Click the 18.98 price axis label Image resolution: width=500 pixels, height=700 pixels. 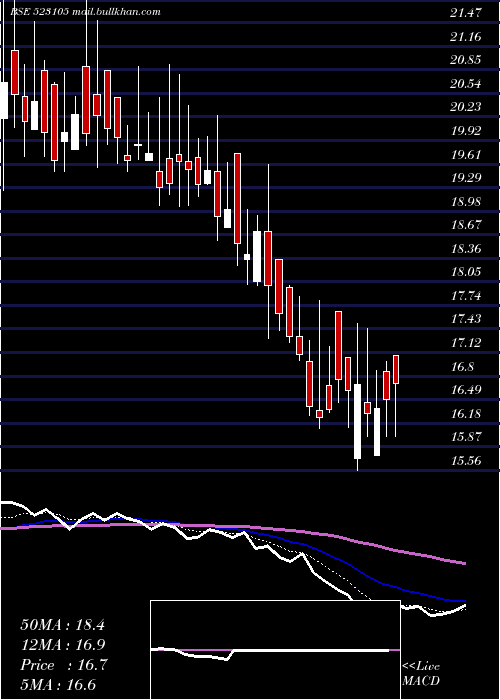(x=466, y=201)
